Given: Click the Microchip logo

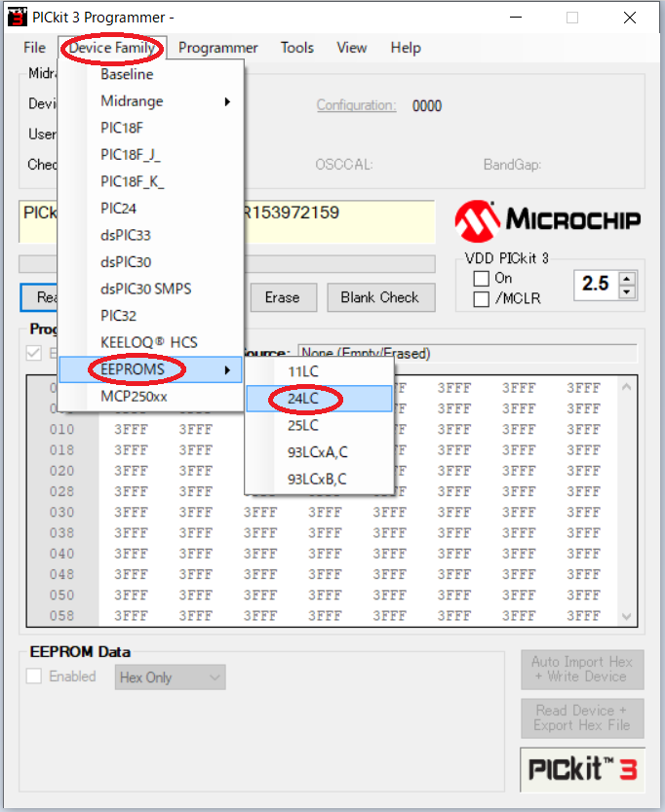Looking at the screenshot, I should 548,218.
